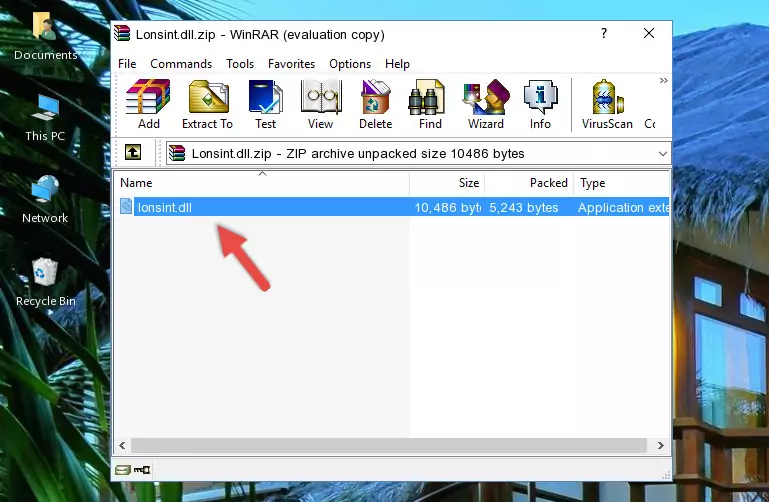
Task: Click the drive icon in status bar
Action: 122,470
